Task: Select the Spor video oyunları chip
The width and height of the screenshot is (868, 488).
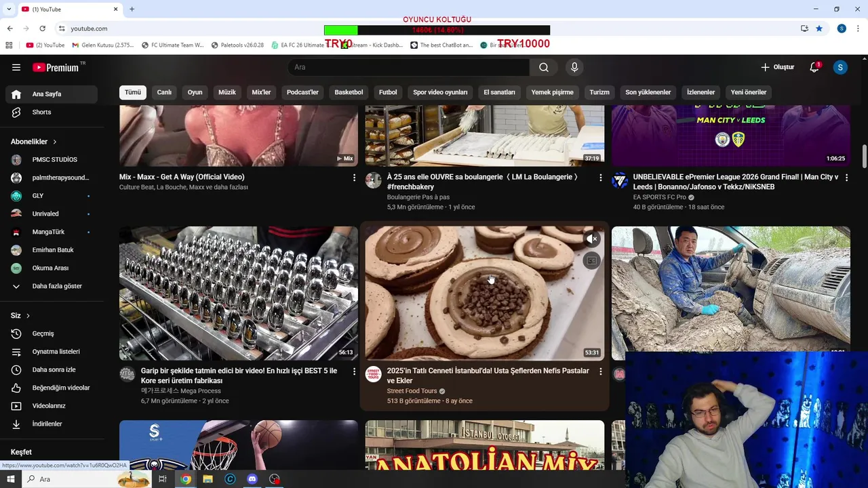Action: tap(440, 92)
